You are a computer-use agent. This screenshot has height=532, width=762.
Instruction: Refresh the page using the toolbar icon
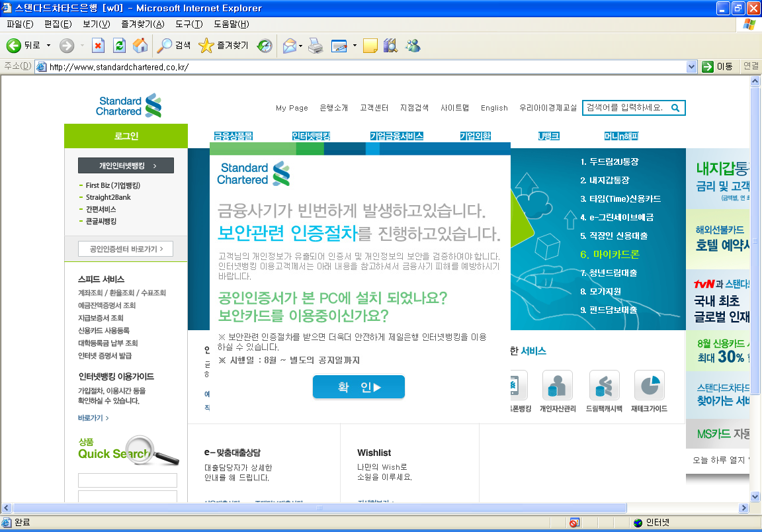pos(119,46)
